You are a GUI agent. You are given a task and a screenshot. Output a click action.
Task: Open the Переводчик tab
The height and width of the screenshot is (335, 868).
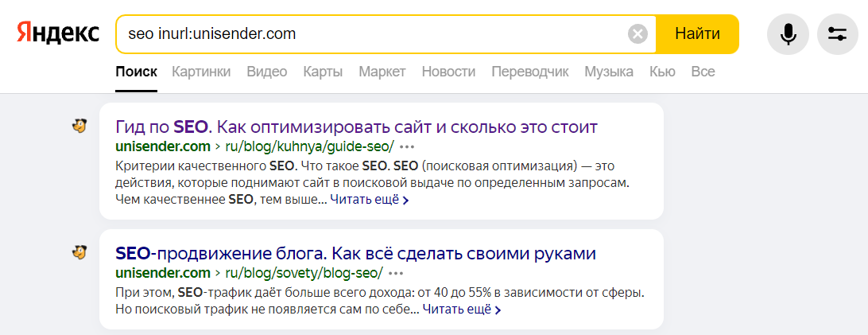[529, 72]
